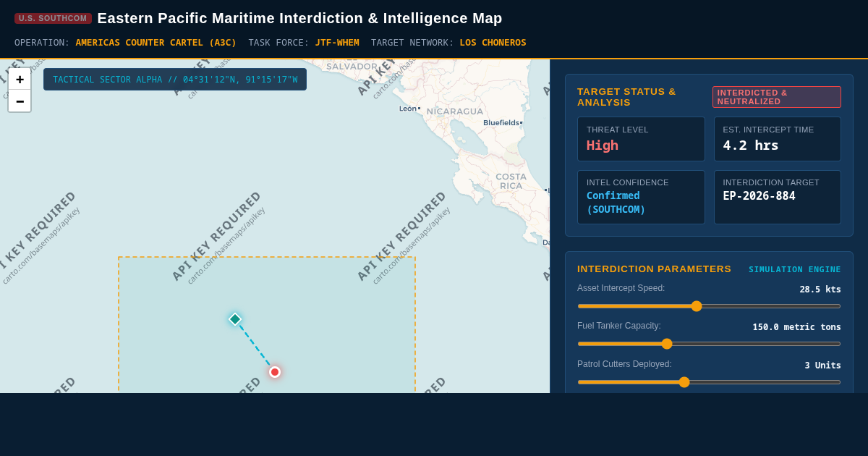The width and height of the screenshot is (868, 456).
Task: Click the Los Choneros target network name
Action: click(x=493, y=43)
